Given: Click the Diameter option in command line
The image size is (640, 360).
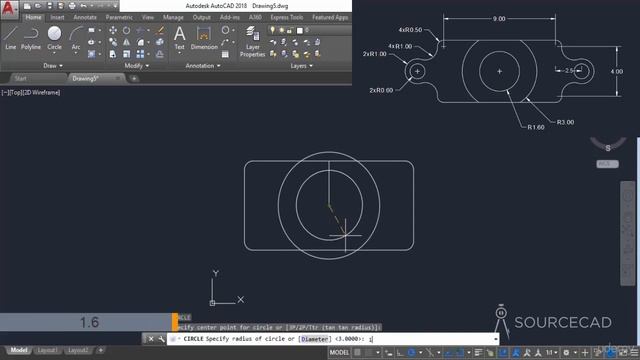Looking at the screenshot, I should tap(315, 339).
